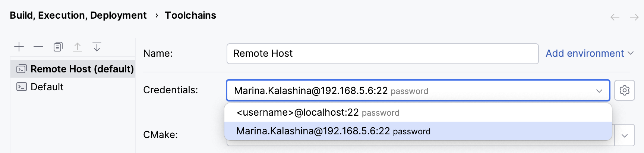Viewport: 644px width, 153px height.
Task: Choose Marina.Kalashina@192.168.5.6:22 in dropdown list
Action: point(333,131)
